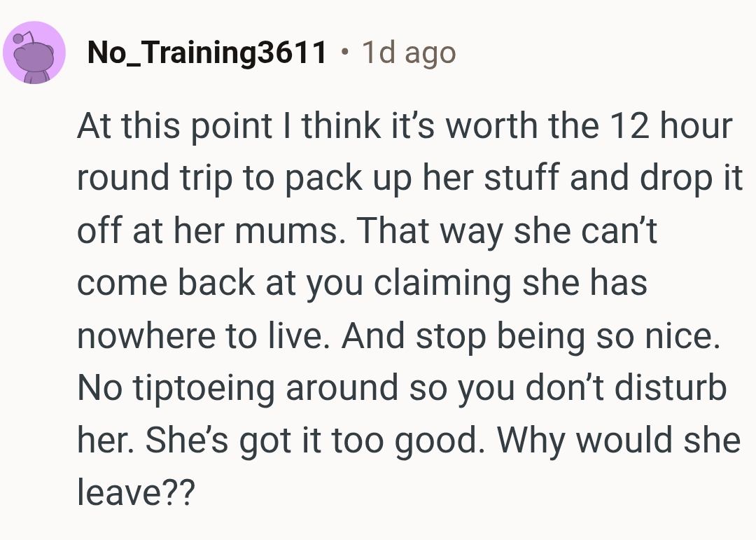Click the purple Snoo avatar icon
This screenshot has width=756, height=540.
coord(34,53)
